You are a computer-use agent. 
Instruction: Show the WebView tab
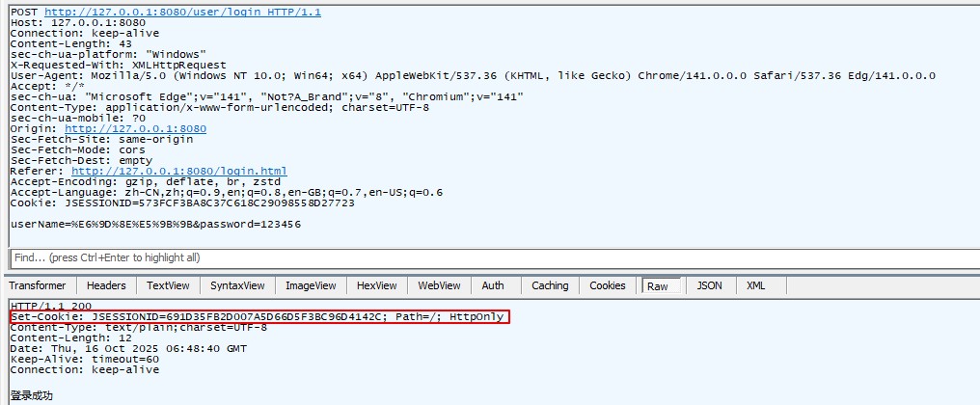pyautogui.click(x=440, y=285)
